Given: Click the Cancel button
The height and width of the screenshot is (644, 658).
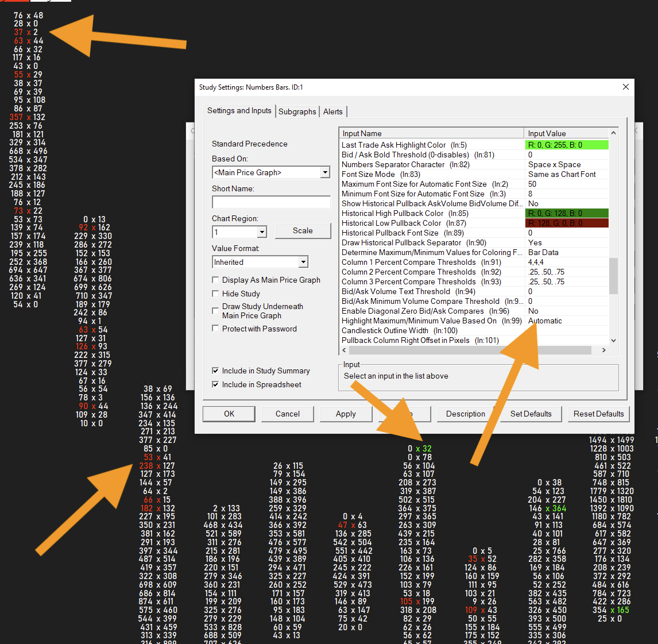Looking at the screenshot, I should point(288,414).
